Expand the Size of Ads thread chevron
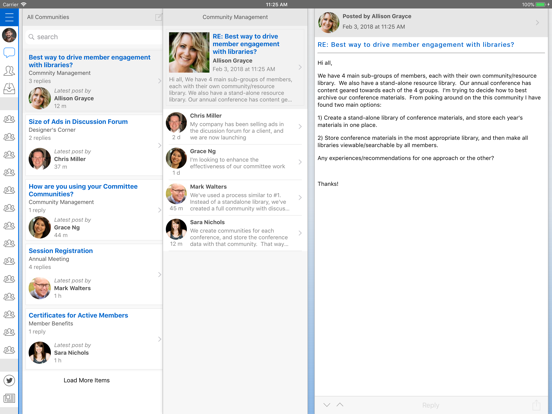This screenshot has width=552, height=414. 159,145
